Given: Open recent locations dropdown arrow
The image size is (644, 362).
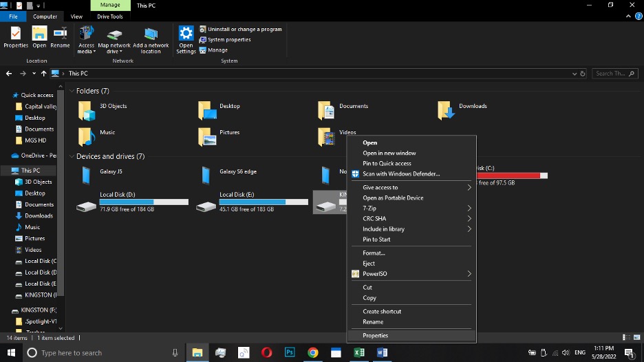Looking at the screenshot, I should [x=34, y=74].
